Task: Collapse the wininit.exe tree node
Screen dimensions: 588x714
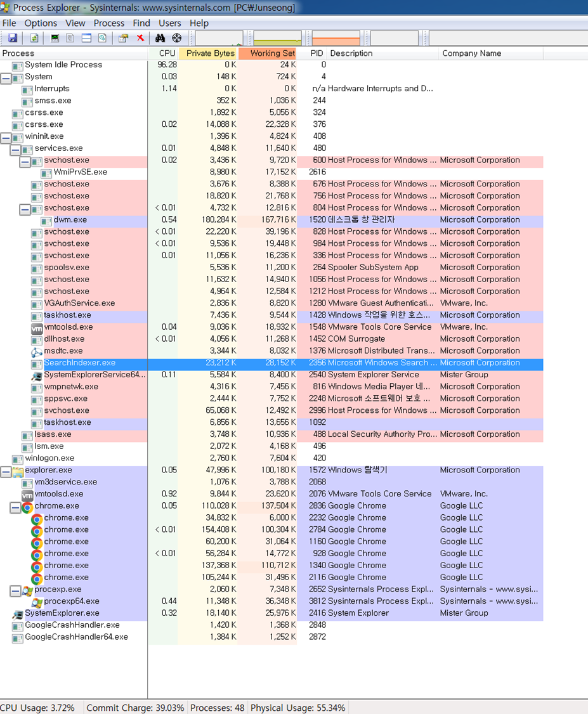Action: (6, 137)
